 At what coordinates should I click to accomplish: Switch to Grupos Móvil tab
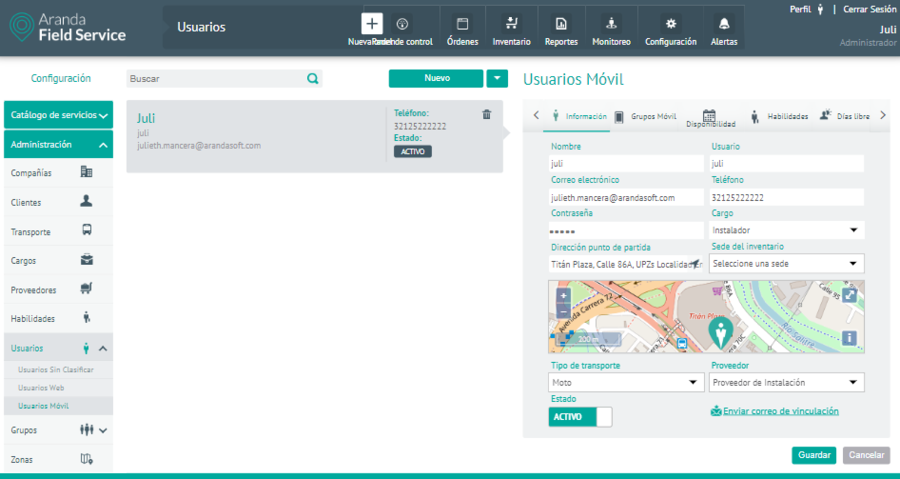click(x=646, y=116)
